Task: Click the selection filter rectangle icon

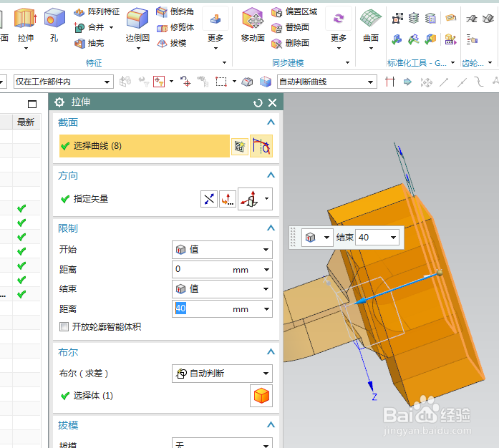Action: pyautogui.click(x=221, y=82)
